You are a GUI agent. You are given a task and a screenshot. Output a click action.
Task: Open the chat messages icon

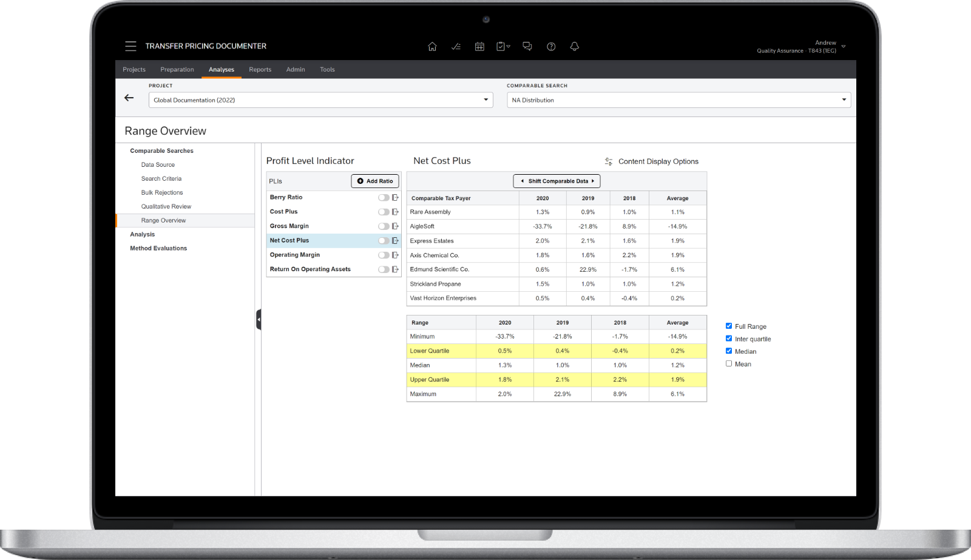[x=527, y=47]
